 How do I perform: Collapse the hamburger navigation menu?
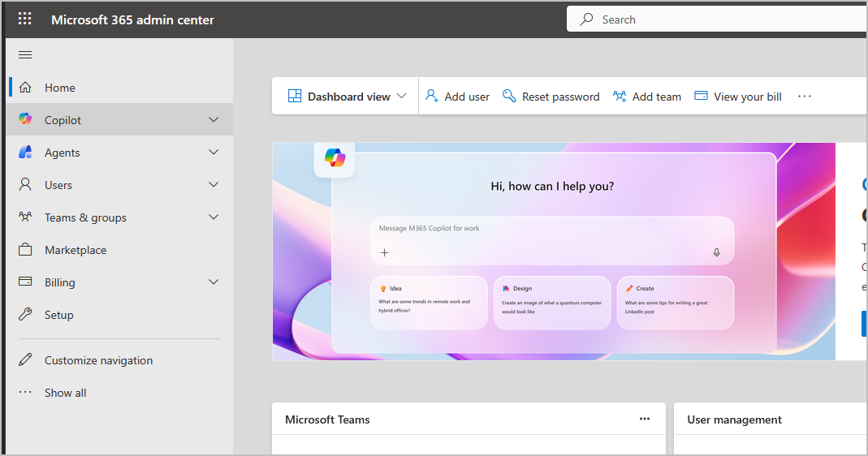click(25, 55)
